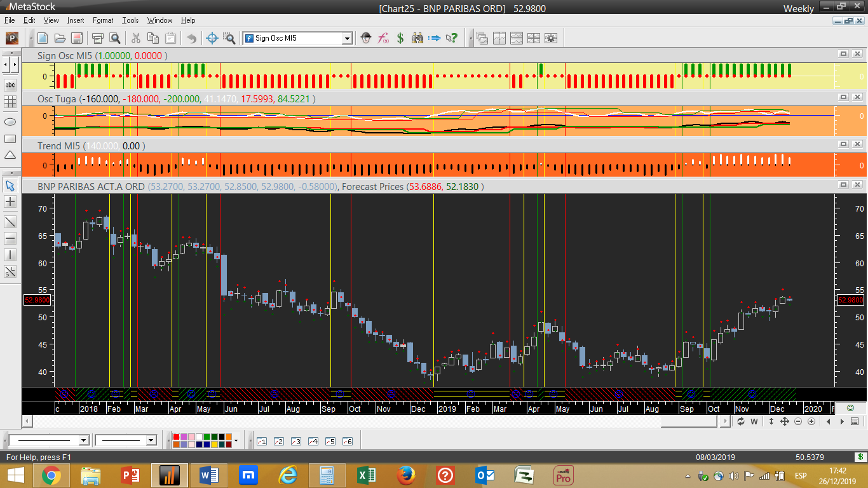Expand the color palette dropdown arrow
The height and width of the screenshot is (488, 868).
(236, 440)
